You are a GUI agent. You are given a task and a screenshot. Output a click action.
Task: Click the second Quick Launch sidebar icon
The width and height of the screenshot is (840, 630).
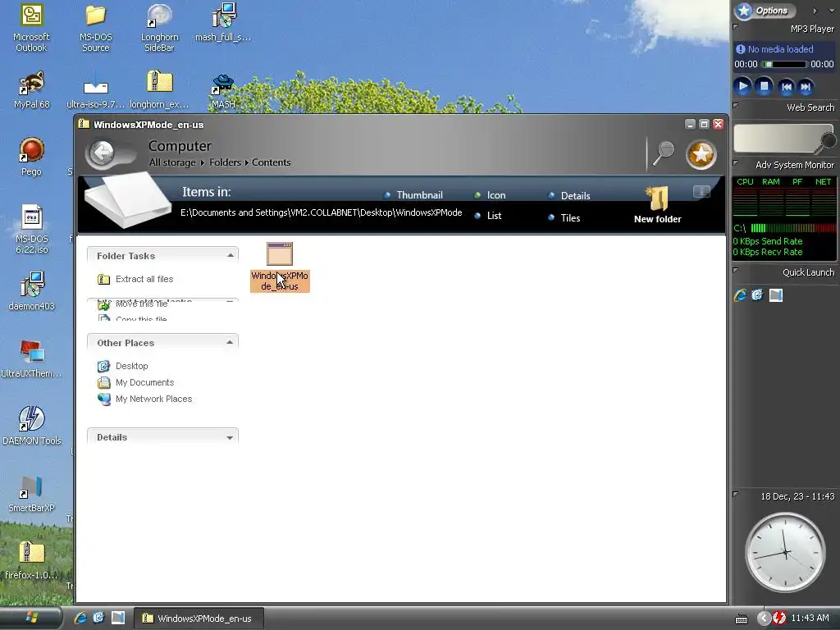(x=757, y=295)
